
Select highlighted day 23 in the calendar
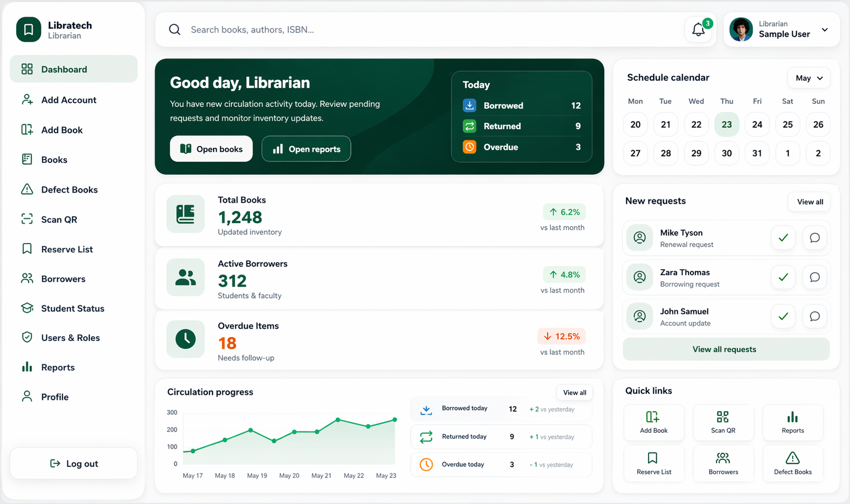[x=727, y=124]
